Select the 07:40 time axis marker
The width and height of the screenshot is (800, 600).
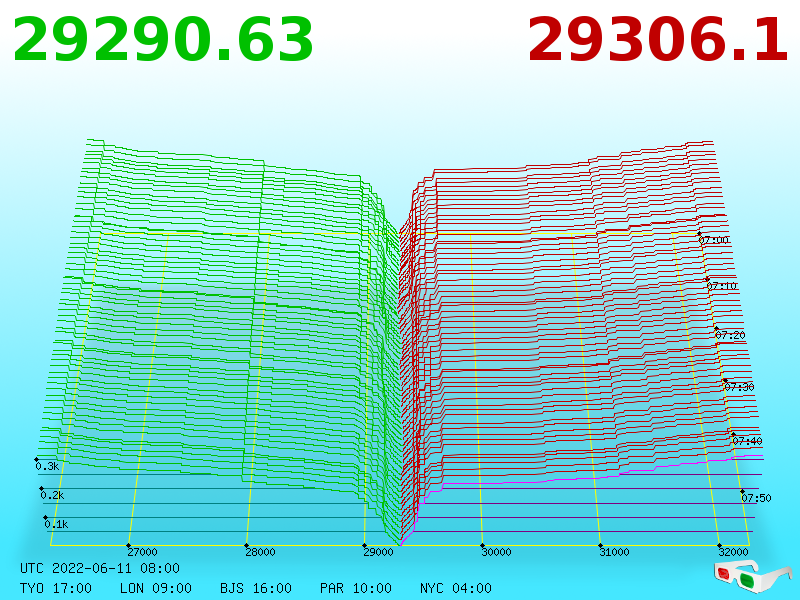click(747, 441)
